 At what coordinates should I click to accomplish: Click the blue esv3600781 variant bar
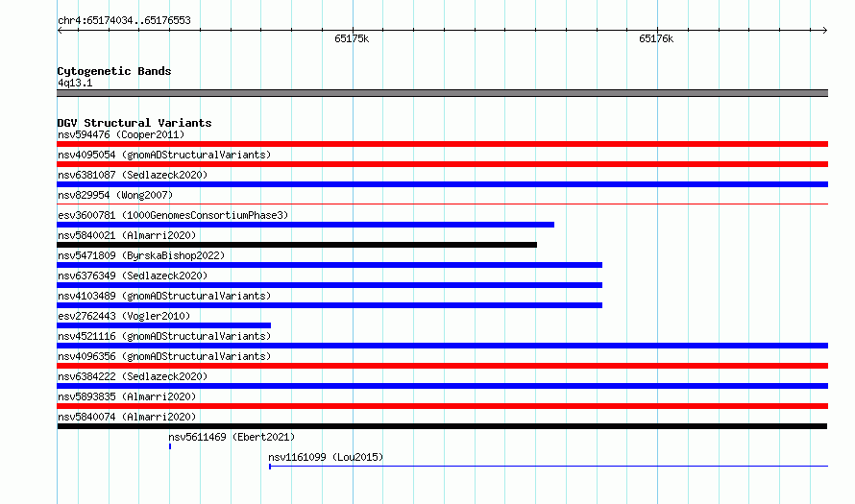pyautogui.click(x=305, y=225)
